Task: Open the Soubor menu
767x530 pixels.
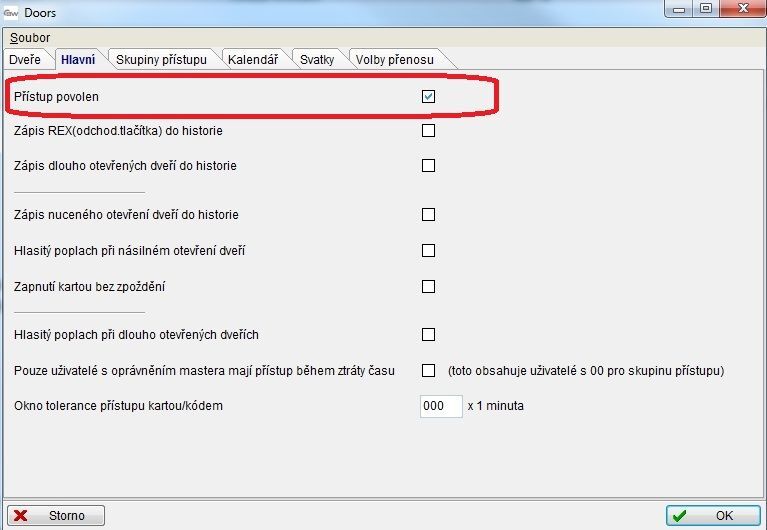Action: tap(30, 37)
